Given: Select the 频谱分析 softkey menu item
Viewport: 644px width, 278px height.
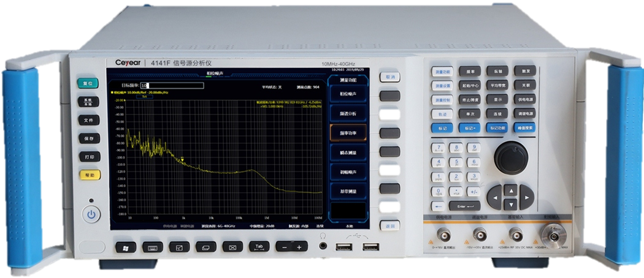Looking at the screenshot, I should (x=348, y=114).
